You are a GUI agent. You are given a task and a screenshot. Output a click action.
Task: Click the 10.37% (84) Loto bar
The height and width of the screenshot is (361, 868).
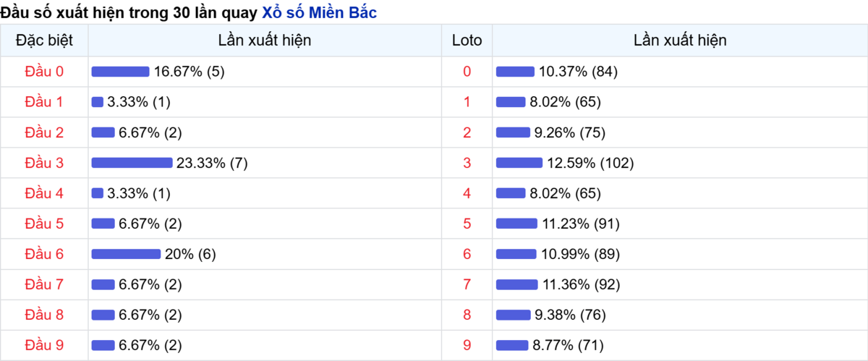click(x=515, y=72)
